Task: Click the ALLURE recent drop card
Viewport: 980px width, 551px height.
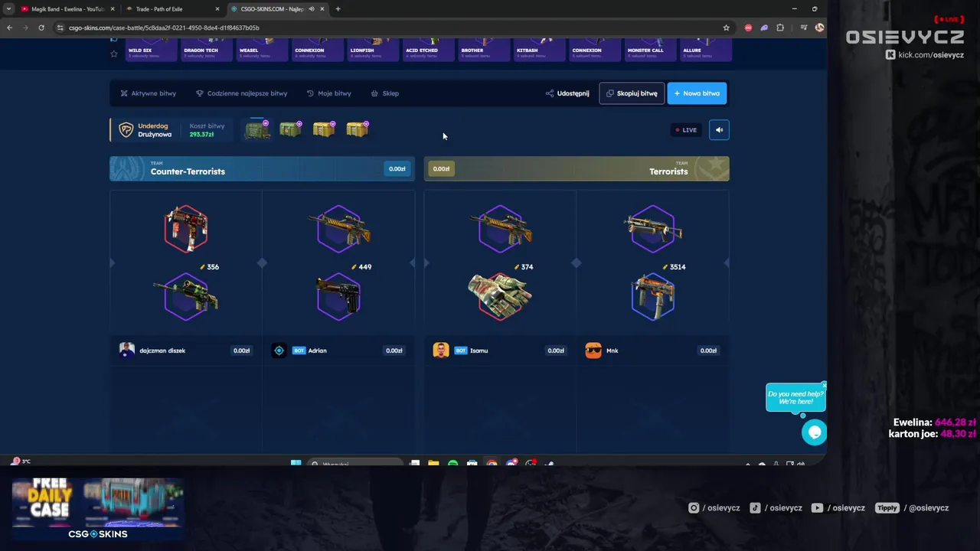Action: pos(706,50)
